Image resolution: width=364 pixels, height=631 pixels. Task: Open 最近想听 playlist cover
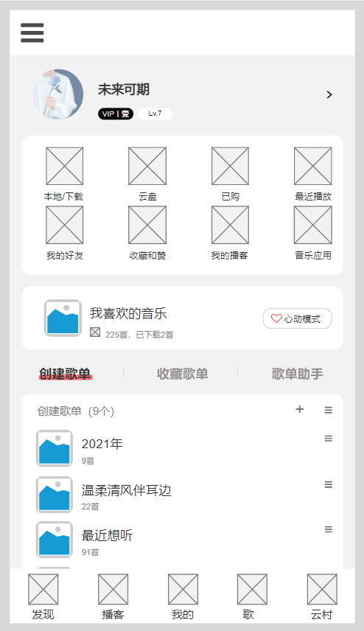(55, 540)
